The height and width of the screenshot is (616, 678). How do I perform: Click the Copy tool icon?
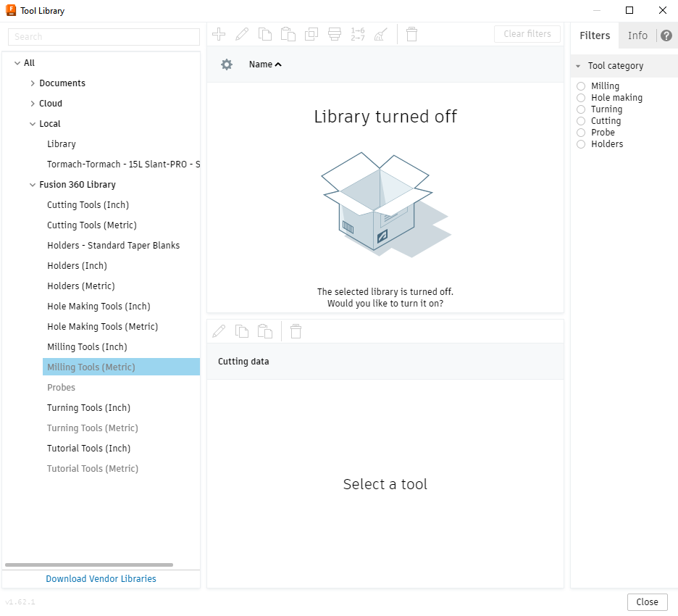[265, 34]
